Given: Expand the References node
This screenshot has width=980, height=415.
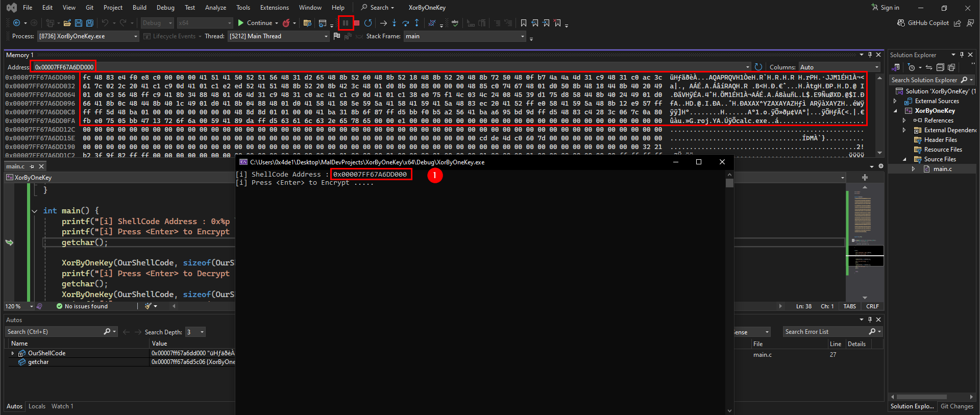Looking at the screenshot, I should point(904,120).
